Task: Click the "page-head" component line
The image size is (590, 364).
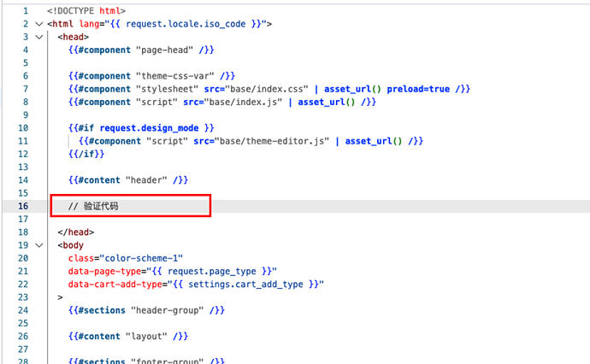Action: 141,50
